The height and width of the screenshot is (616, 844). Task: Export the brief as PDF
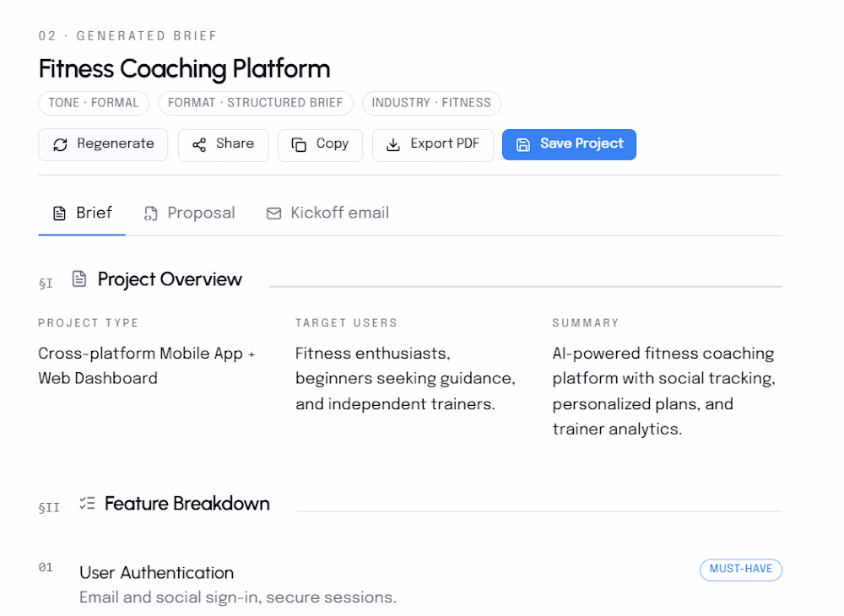[x=433, y=145]
